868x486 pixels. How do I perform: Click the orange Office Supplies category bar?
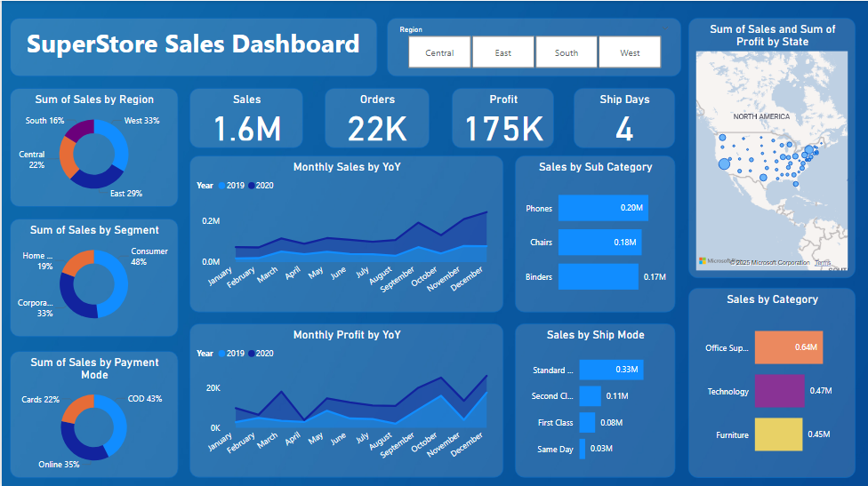pos(788,347)
